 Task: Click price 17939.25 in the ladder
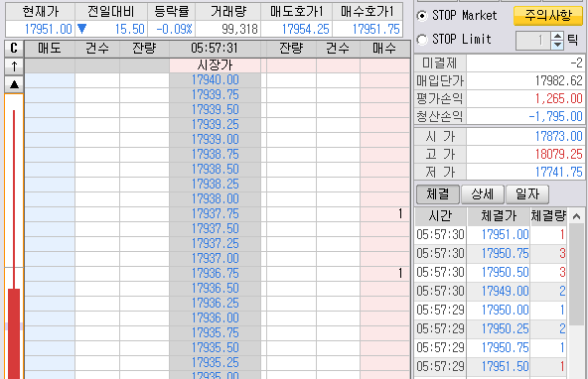[215, 125]
